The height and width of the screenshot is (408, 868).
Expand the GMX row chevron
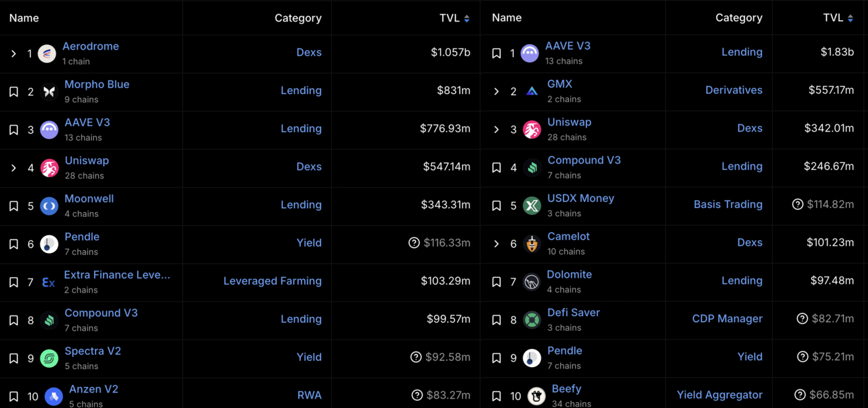tap(496, 91)
